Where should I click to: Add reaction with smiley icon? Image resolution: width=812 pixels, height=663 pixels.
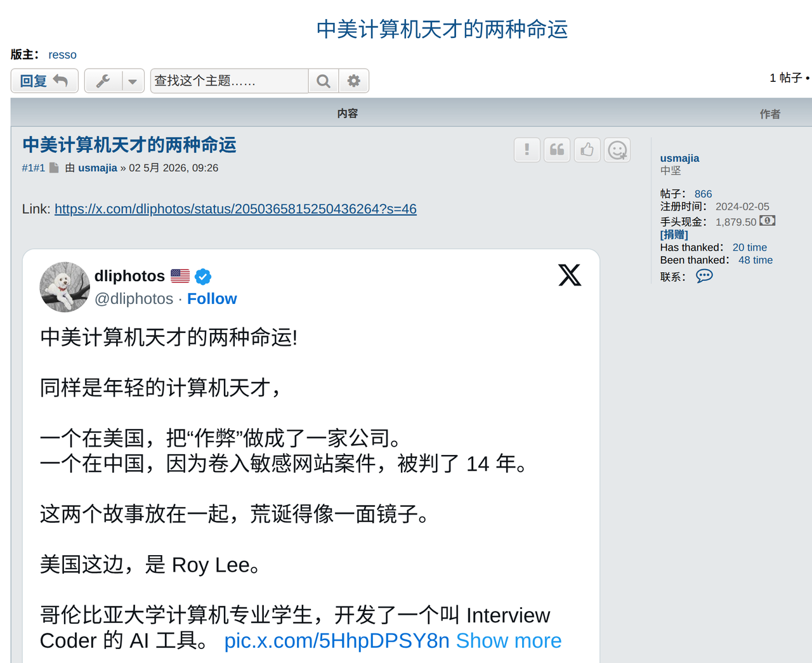coord(617,150)
